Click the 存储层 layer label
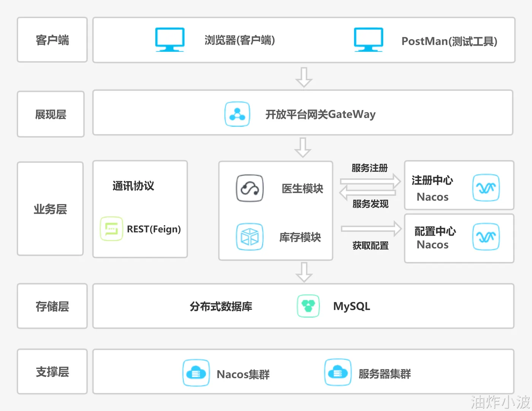Image resolution: width=532 pixels, height=411 pixels. tap(52, 306)
